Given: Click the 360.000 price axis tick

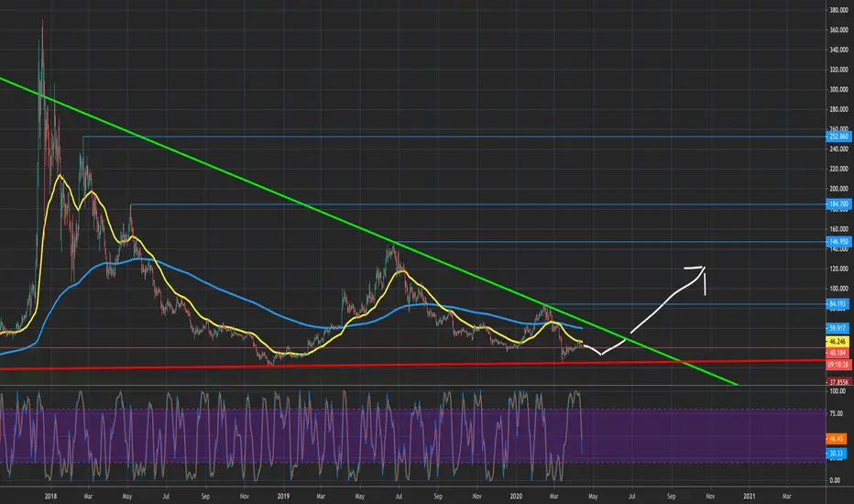Looking at the screenshot, I should click(838, 30).
